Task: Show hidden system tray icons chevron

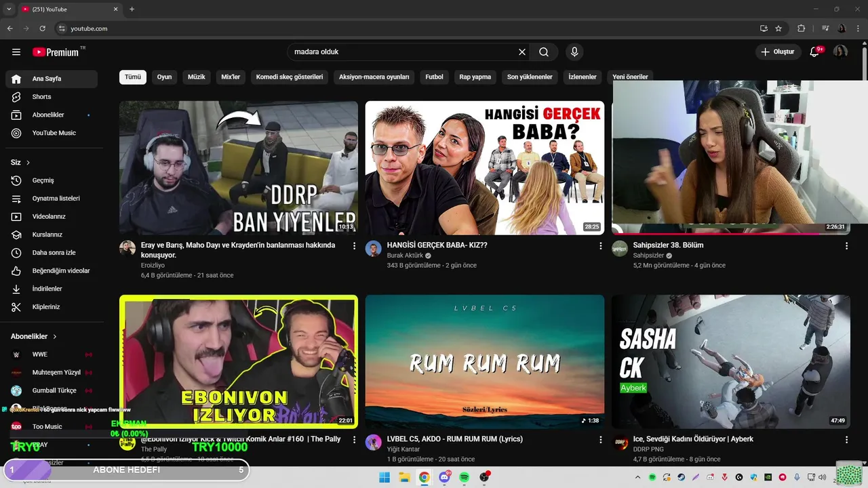Action: 637,477
